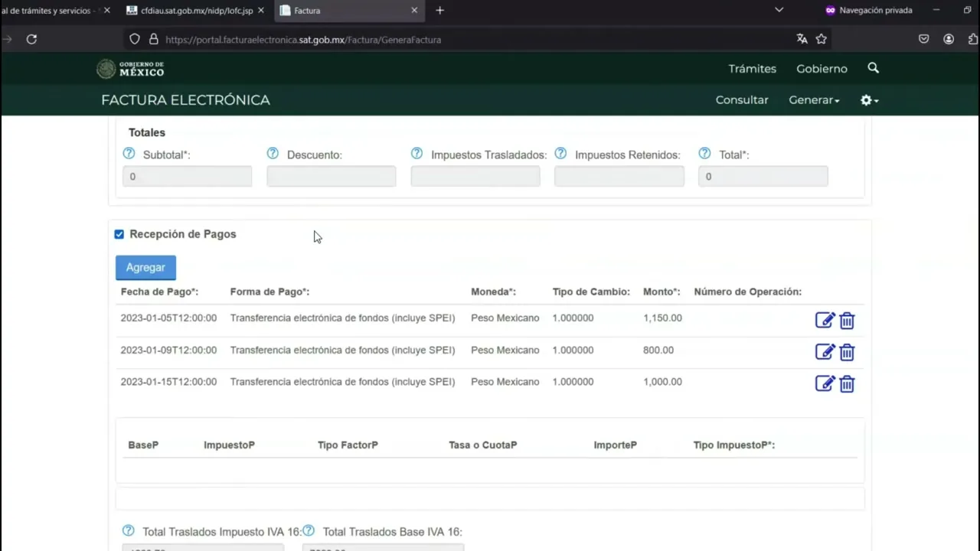980x551 pixels.
Task: Open the Firefox account icon
Action: tap(949, 39)
